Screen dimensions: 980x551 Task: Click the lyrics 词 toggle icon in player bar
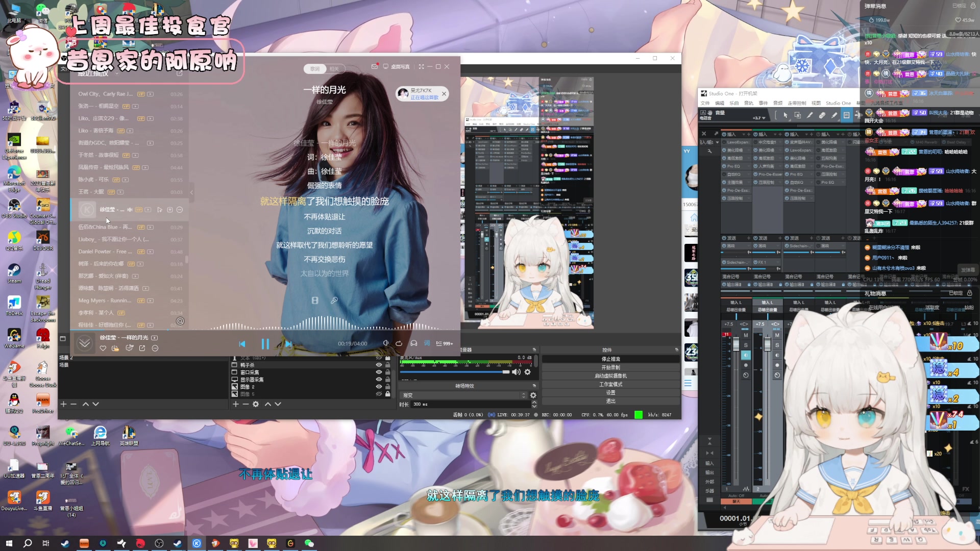point(427,343)
